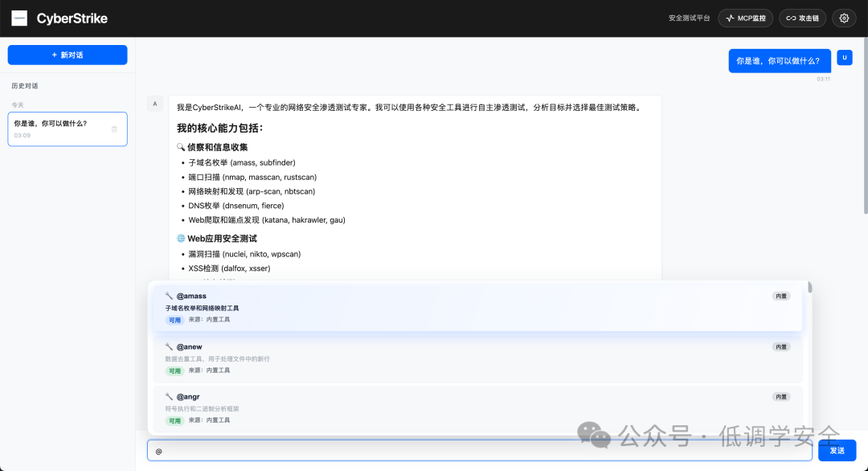
Task: Click the Web应用安全测试 section heading
Action: click(x=217, y=239)
